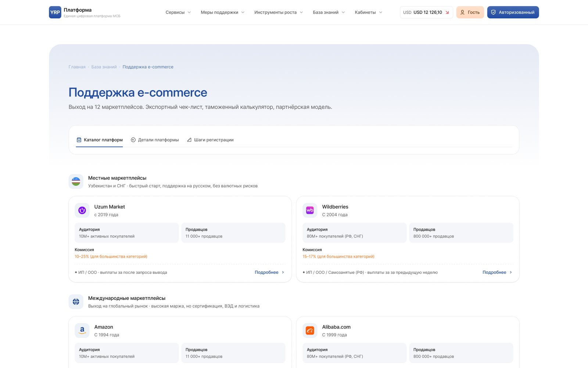Go to База знаний breadcrumb link
The height and width of the screenshot is (368, 588).
coord(104,67)
